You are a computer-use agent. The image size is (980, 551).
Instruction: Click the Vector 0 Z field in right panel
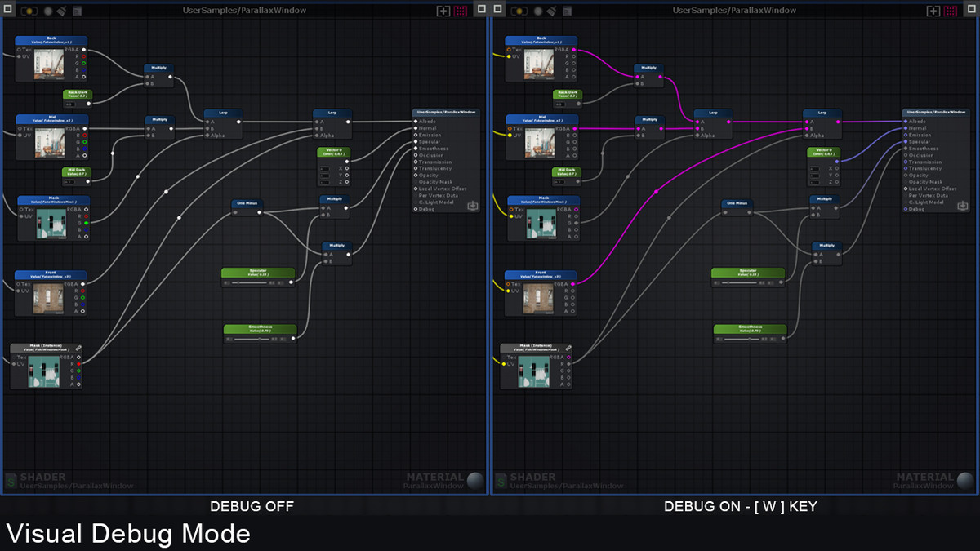[x=815, y=181]
